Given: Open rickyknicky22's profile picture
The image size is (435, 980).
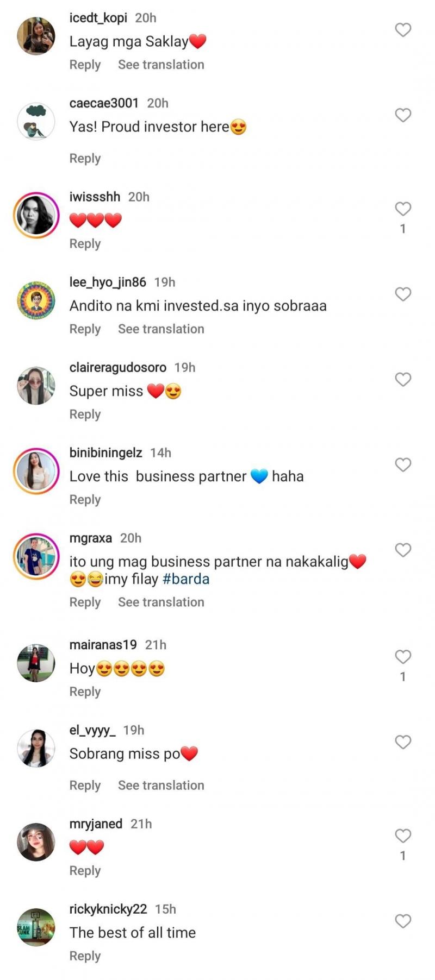Looking at the screenshot, I should pos(36,927).
